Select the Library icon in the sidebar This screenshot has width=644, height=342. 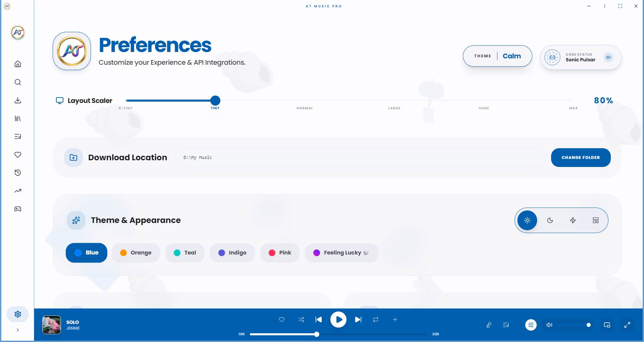tap(17, 118)
